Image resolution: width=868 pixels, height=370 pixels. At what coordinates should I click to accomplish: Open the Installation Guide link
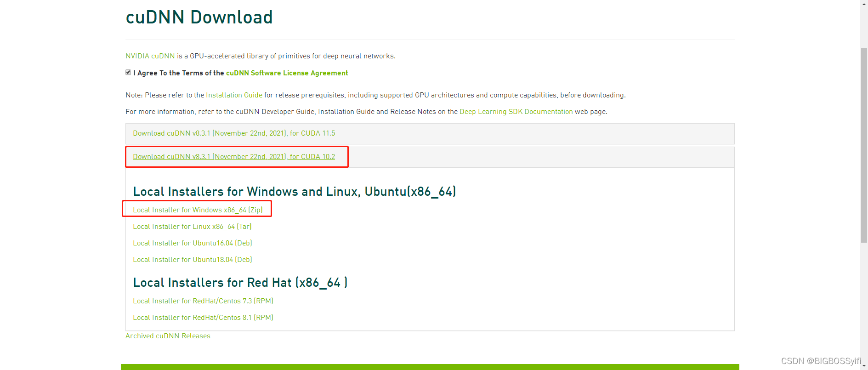click(234, 95)
